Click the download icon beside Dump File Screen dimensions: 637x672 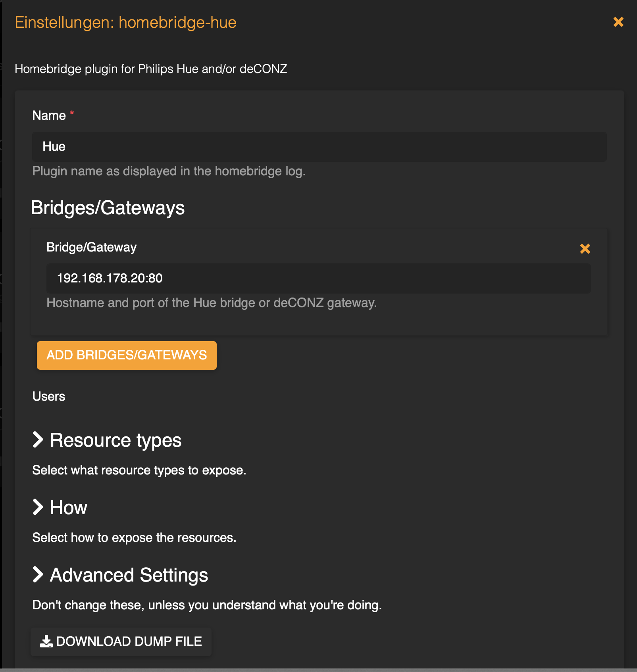[46, 641]
